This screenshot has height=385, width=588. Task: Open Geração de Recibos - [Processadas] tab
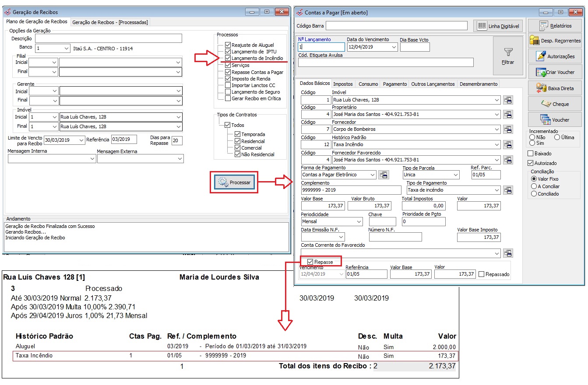coord(110,22)
